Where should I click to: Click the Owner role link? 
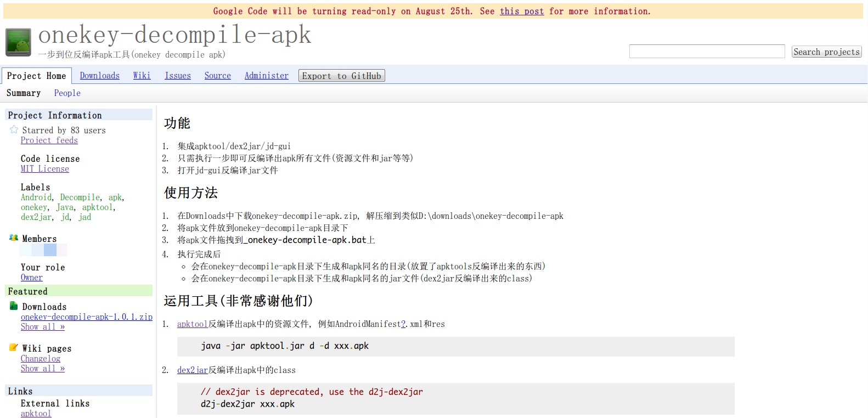click(32, 278)
